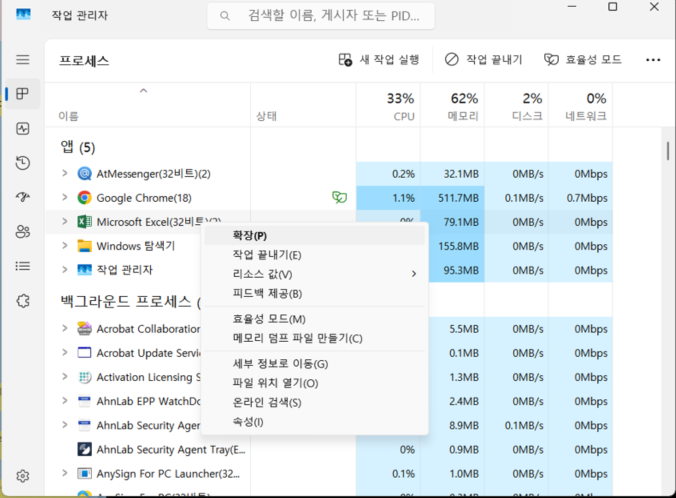The height and width of the screenshot is (498, 676).
Task: Sort by the 네트워크 column header
Action: pyautogui.click(x=580, y=106)
